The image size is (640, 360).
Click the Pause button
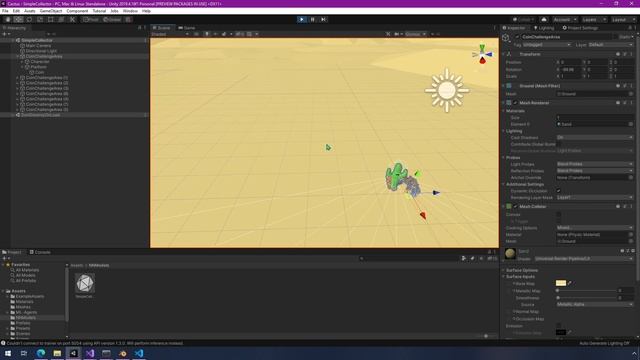[313, 19]
